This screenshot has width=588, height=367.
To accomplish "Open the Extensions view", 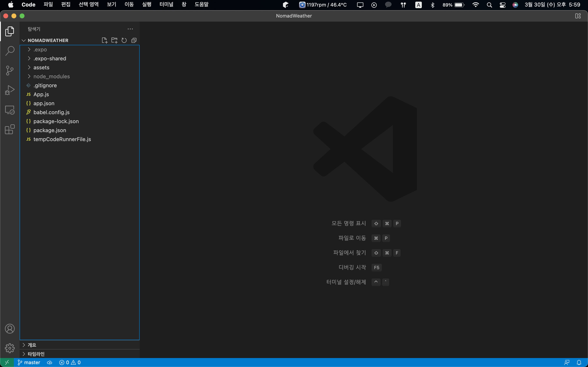I will coord(10,129).
